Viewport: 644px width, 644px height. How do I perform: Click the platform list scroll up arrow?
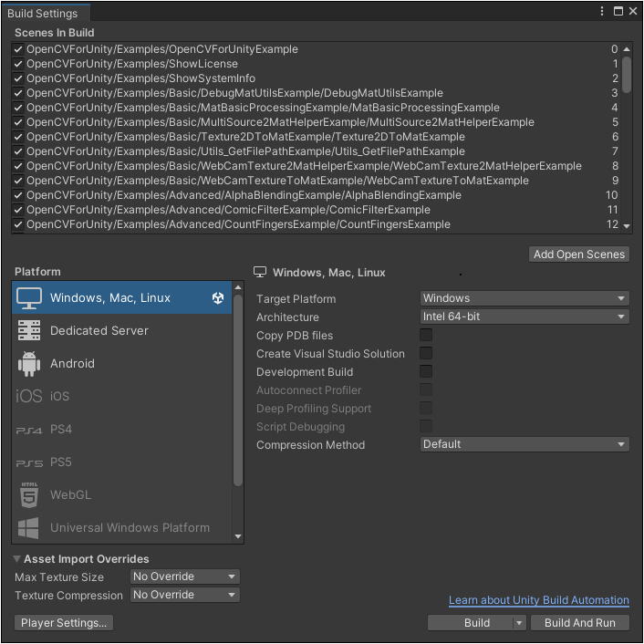click(238, 287)
